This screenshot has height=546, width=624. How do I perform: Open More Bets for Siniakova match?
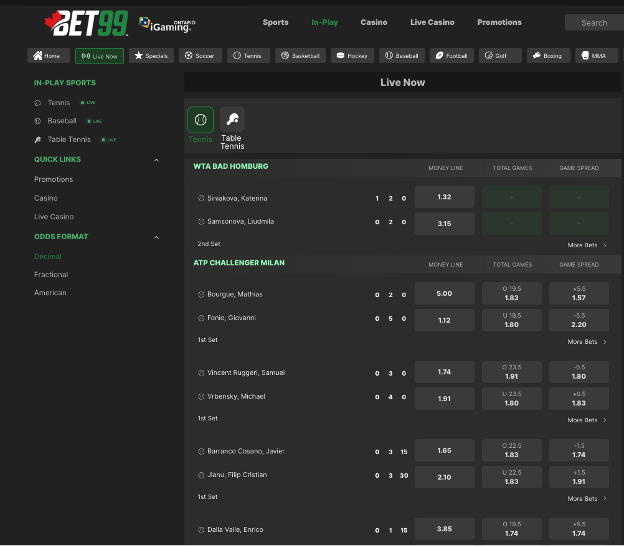pyautogui.click(x=587, y=245)
